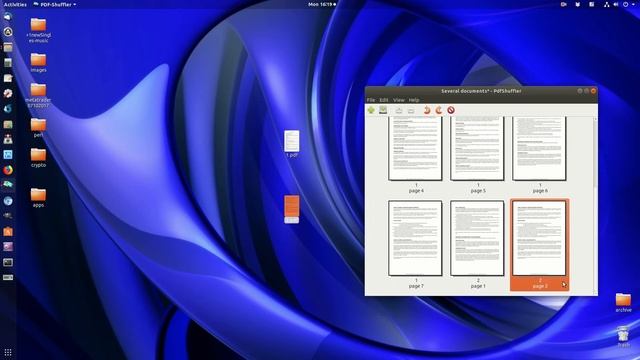The image size is (640, 360).
Task: Open the Help menu in PdfShuffler
Action: click(414, 100)
